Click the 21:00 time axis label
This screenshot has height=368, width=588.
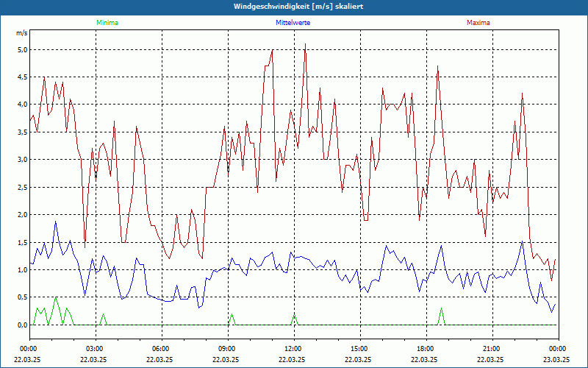492,349
